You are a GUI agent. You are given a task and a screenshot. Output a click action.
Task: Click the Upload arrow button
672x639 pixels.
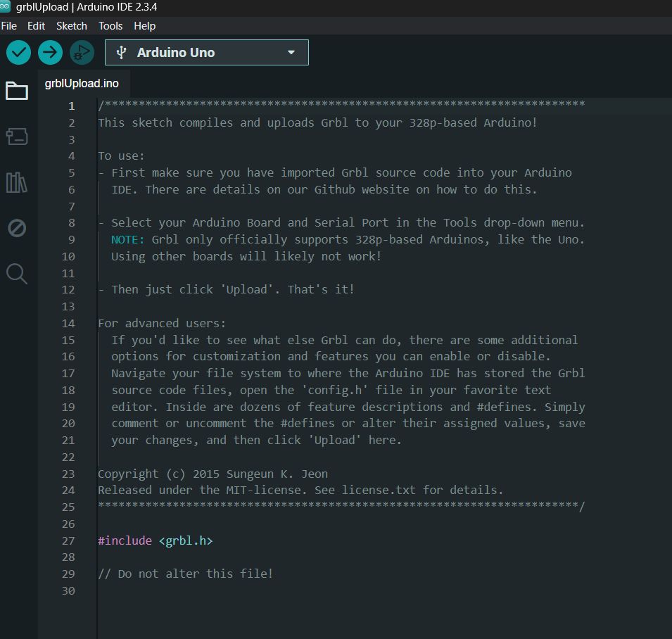tap(50, 53)
